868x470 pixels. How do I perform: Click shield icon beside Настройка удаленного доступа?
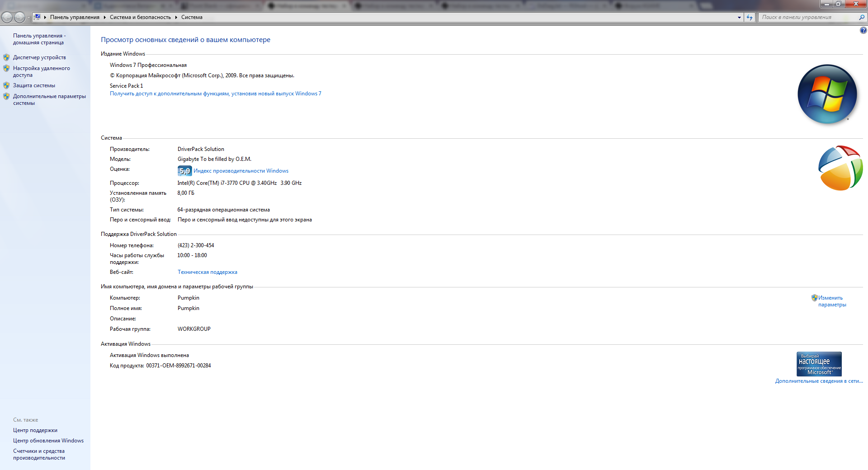pos(6,68)
